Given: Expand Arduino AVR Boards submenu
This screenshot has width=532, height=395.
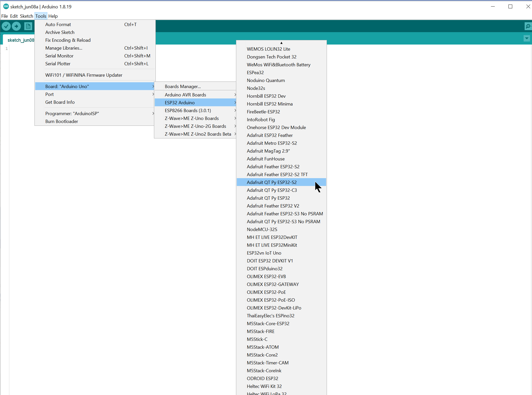Looking at the screenshot, I should (x=195, y=95).
